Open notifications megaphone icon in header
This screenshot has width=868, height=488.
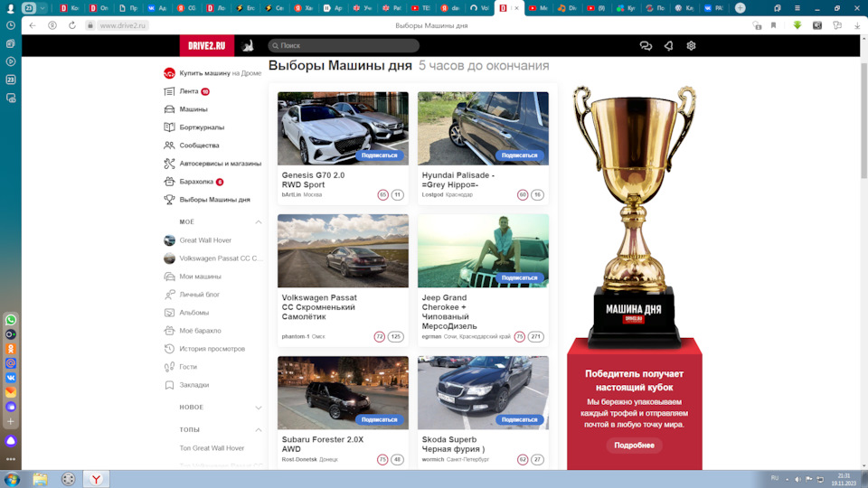click(669, 46)
